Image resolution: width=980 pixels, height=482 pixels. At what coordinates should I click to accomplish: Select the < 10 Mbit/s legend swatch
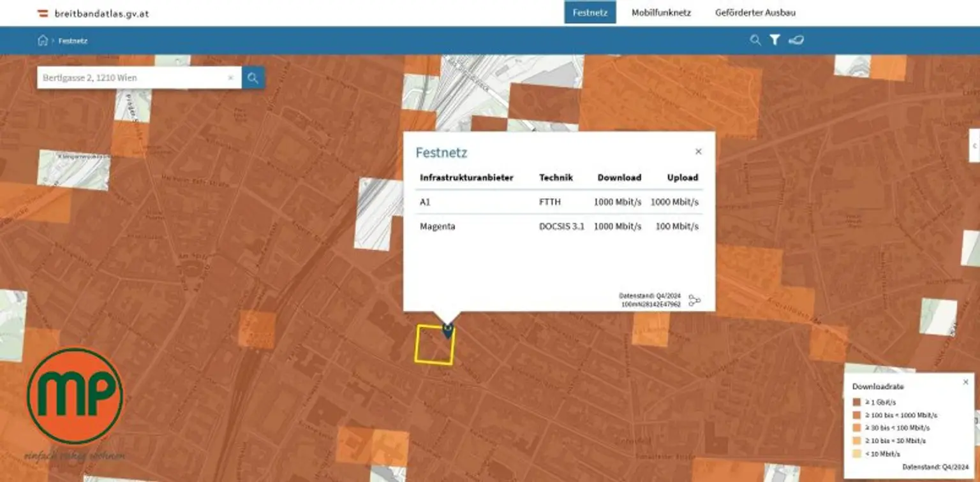click(857, 453)
